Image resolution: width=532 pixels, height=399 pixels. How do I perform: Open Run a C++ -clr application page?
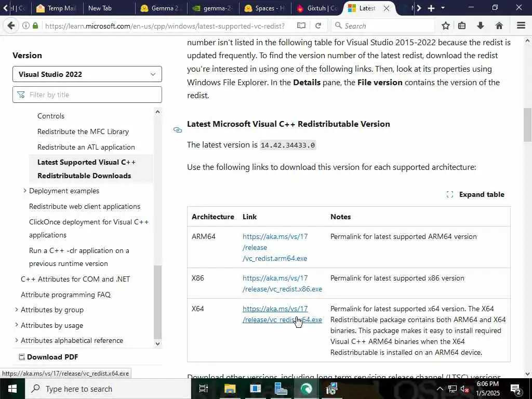coord(79,257)
